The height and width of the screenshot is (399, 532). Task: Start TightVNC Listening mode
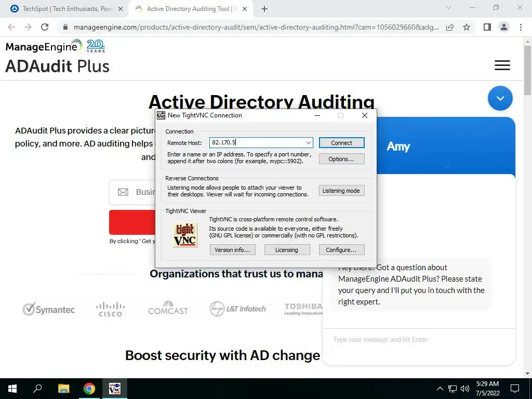[x=342, y=191]
